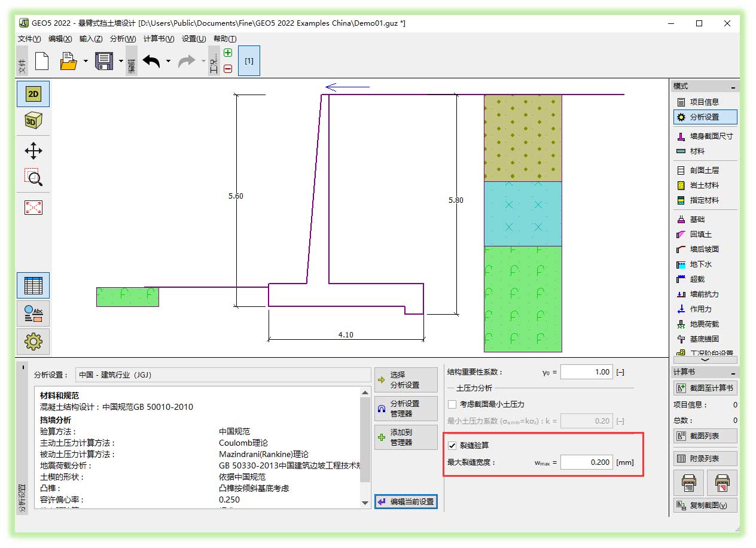Open the 分析(W) menu
Image resolution: width=756 pixels, height=548 pixels.
(x=123, y=39)
